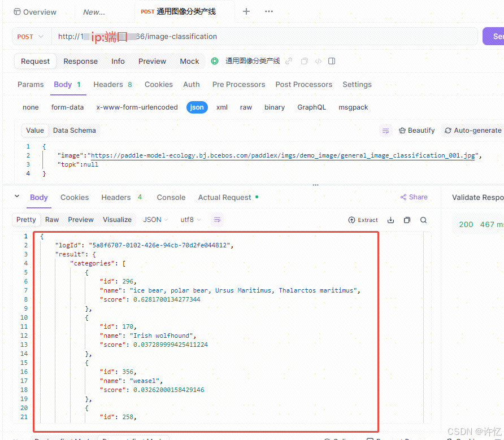504x440 pixels.
Task: Open the tab more-options ellipsis
Action: 269,11
